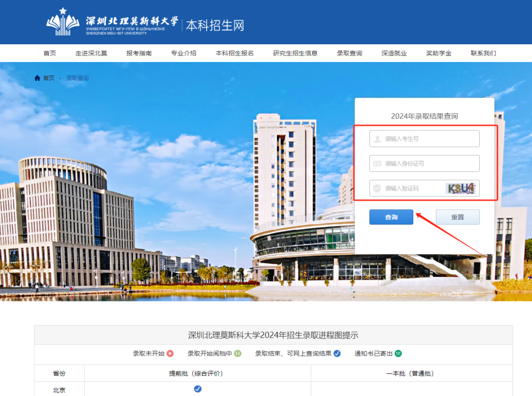
Task: Click the 提前批（综合评价） column header
Action: point(198,374)
